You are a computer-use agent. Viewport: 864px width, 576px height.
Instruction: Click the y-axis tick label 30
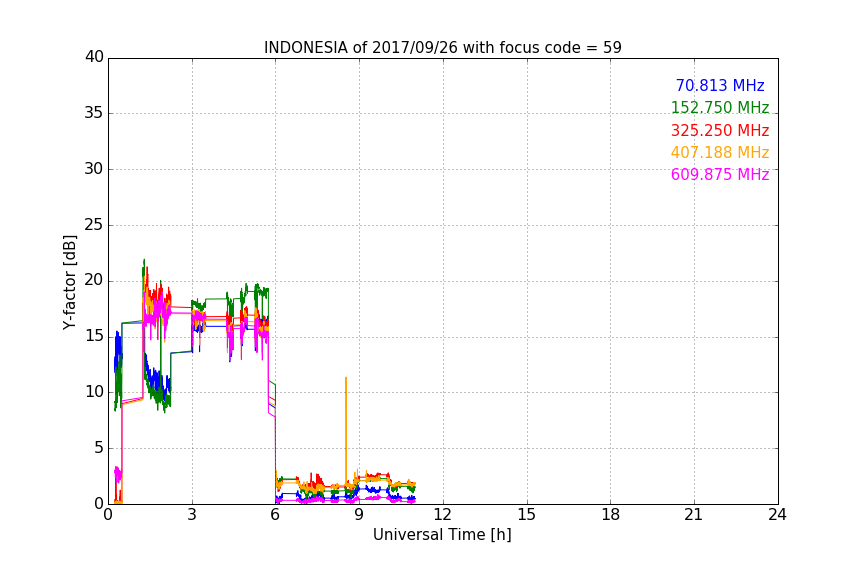[x=94, y=169]
